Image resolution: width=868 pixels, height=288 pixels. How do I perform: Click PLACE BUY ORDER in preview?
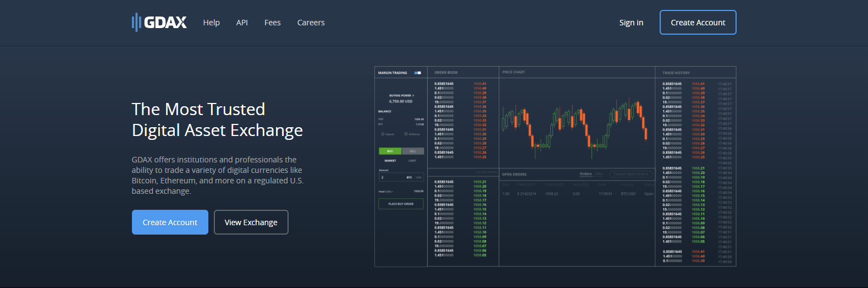click(401, 204)
